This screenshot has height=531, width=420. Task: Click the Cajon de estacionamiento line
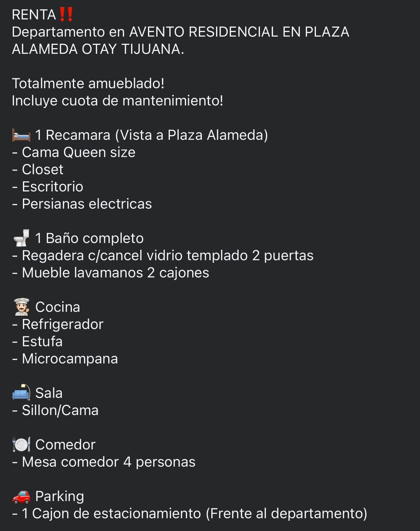coord(190,513)
